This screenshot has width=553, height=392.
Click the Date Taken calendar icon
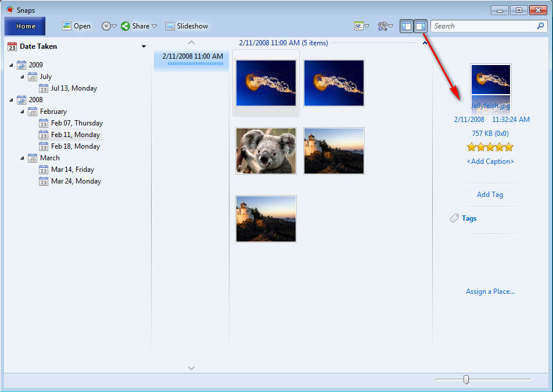[12, 46]
